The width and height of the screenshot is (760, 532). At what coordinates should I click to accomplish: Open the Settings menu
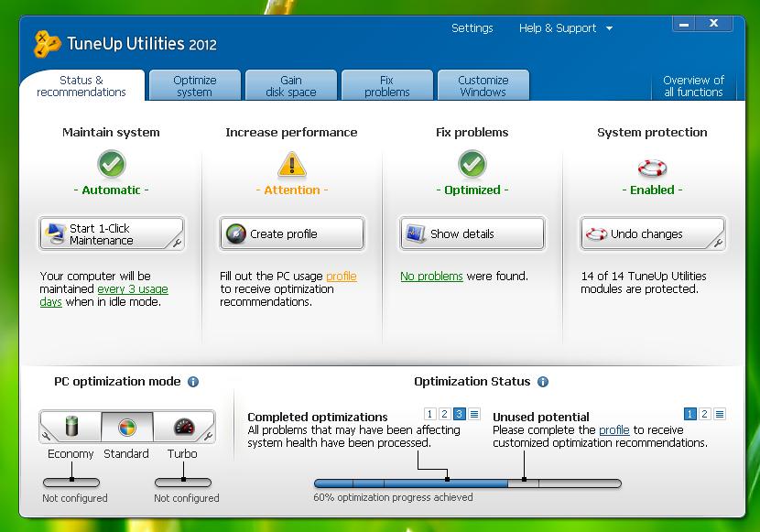472,28
